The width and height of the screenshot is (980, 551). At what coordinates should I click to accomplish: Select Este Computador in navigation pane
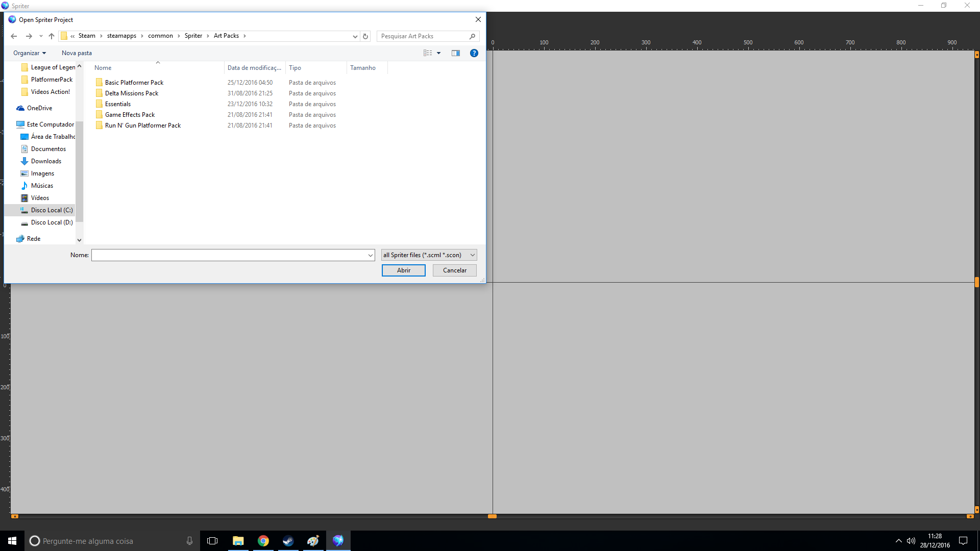click(45, 124)
